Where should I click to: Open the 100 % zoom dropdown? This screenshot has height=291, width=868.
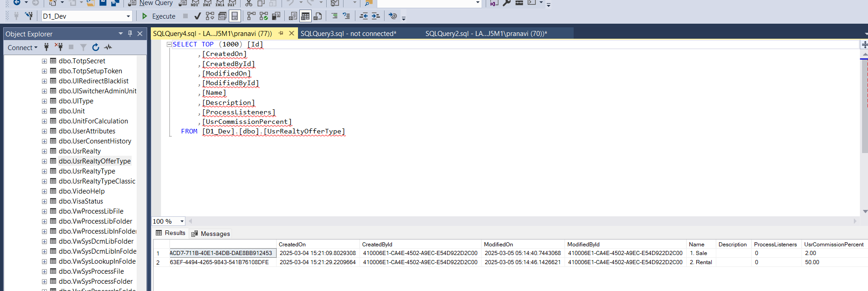pyautogui.click(x=182, y=221)
